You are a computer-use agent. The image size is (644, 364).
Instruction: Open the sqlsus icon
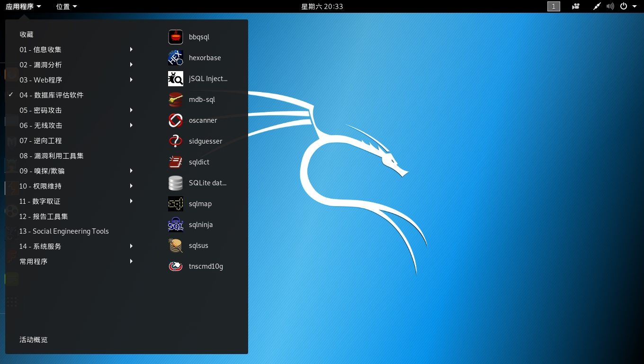click(176, 246)
